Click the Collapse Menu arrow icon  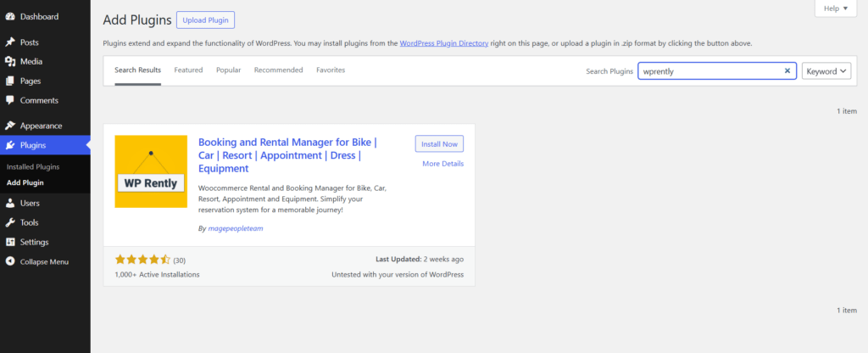click(x=10, y=261)
